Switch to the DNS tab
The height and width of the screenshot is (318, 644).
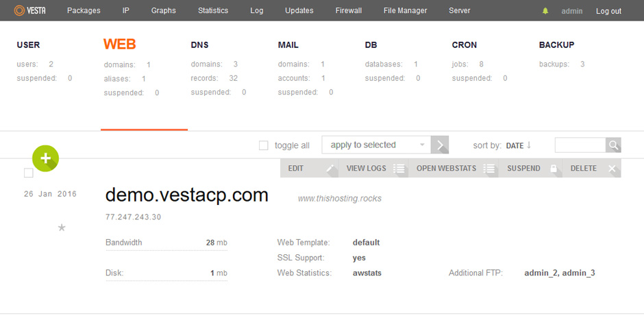[x=199, y=45]
